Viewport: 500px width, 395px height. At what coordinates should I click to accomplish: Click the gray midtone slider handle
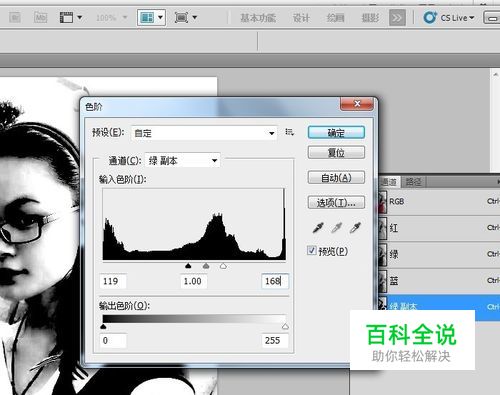pyautogui.click(x=206, y=266)
